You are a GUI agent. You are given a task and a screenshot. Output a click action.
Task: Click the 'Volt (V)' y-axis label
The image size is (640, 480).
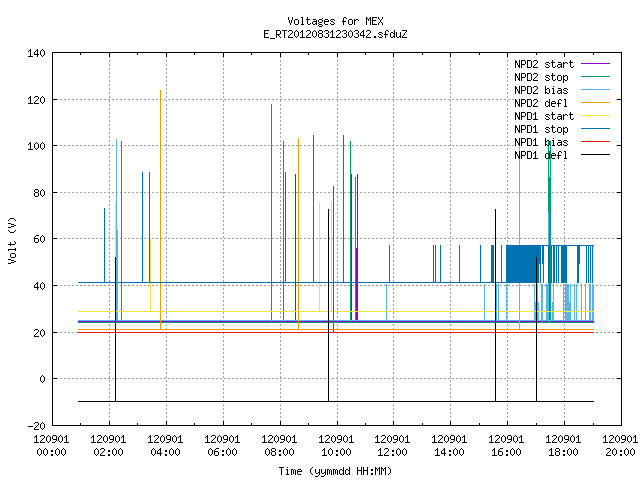point(13,240)
